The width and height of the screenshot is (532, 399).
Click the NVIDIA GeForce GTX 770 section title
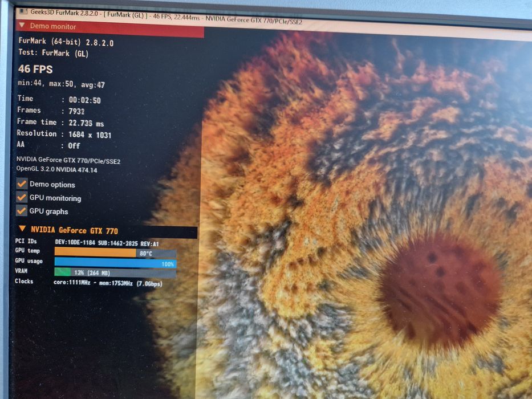[x=74, y=230]
